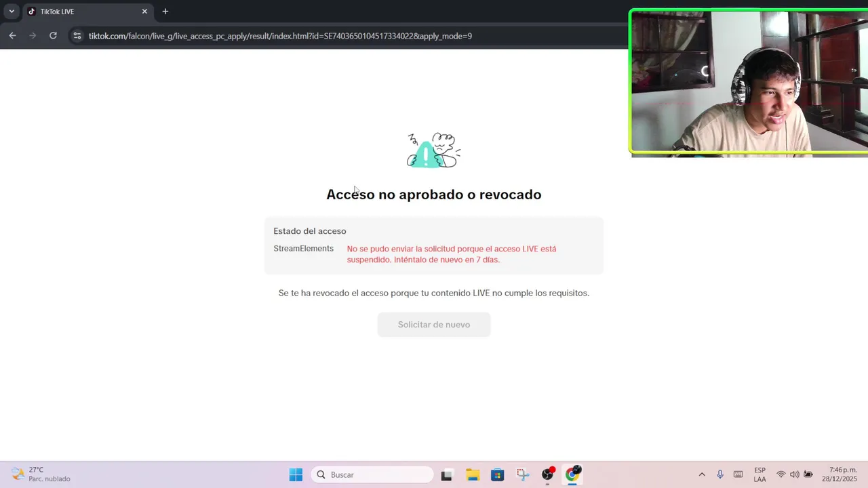868x488 pixels.
Task: Check the battery status icon
Action: (808, 474)
